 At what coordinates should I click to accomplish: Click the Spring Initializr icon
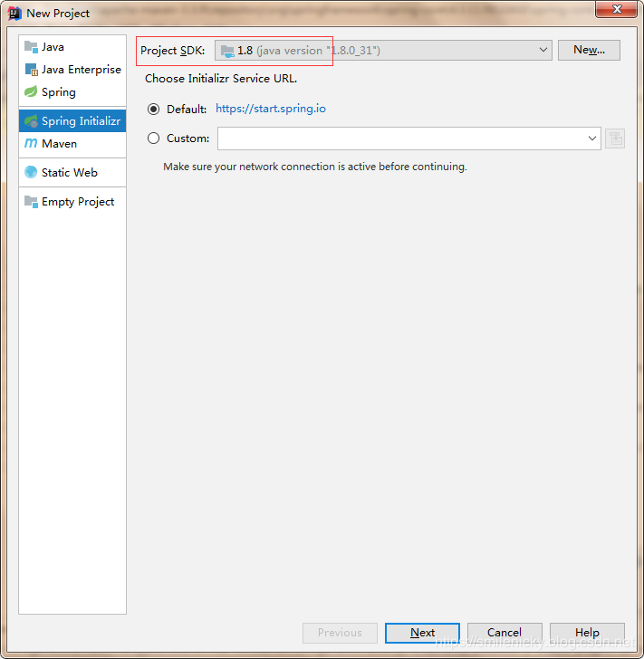pos(31,121)
